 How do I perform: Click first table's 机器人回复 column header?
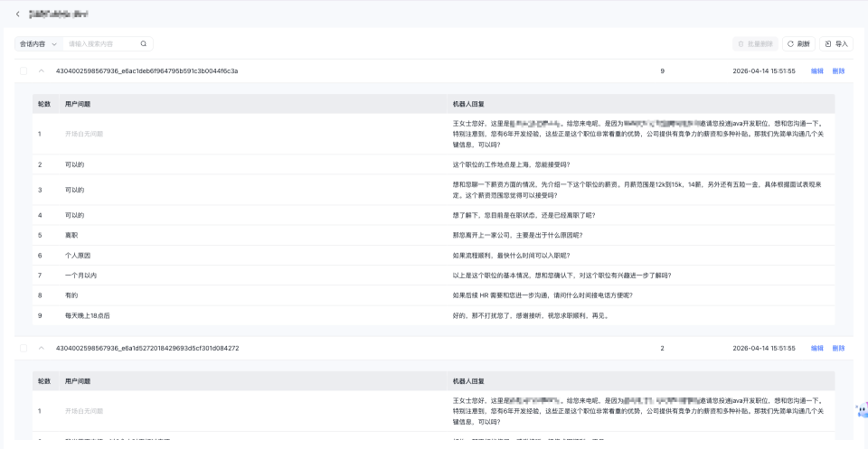pyautogui.click(x=469, y=103)
